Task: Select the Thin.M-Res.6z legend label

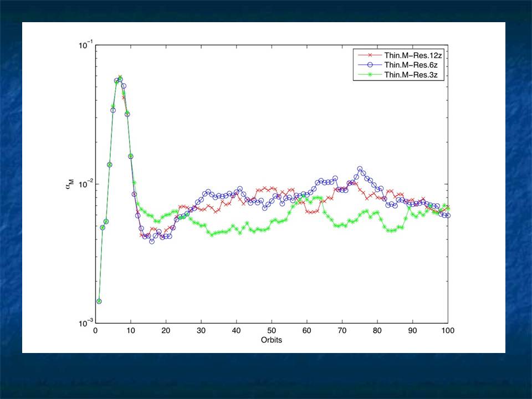Action: [411, 65]
